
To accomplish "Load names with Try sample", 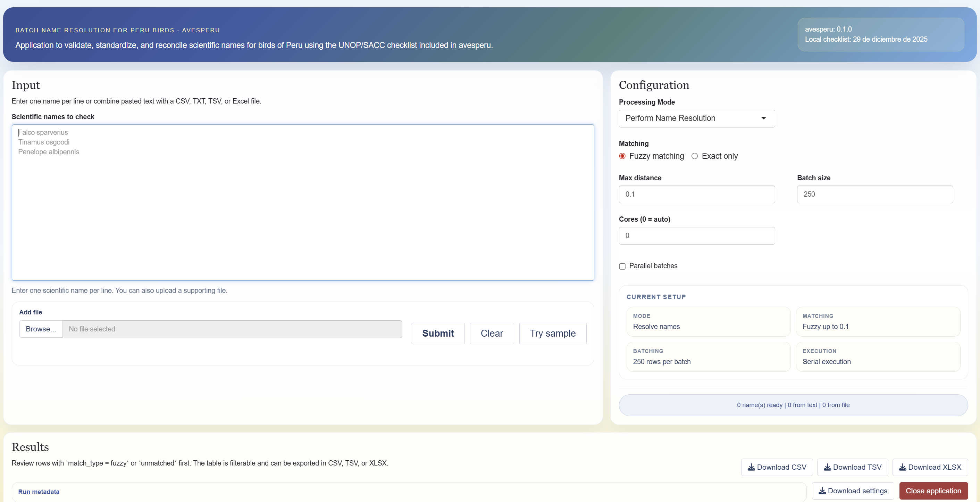I will click(552, 334).
